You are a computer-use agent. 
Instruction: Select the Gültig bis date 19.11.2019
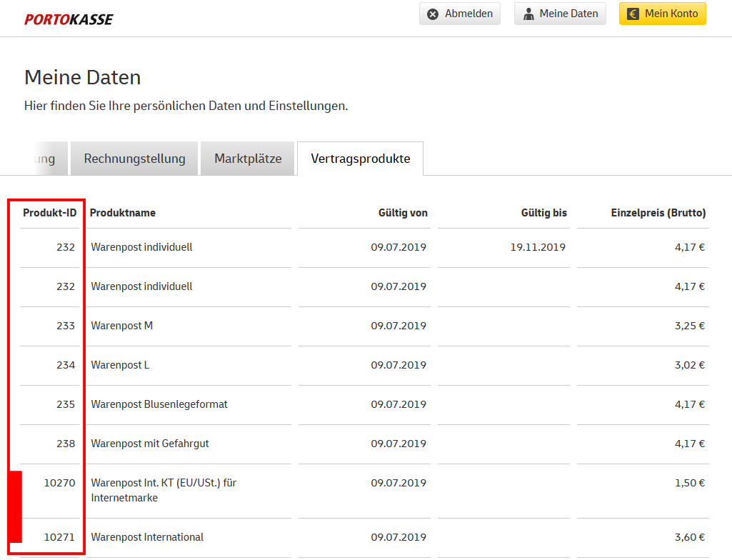[538, 247]
